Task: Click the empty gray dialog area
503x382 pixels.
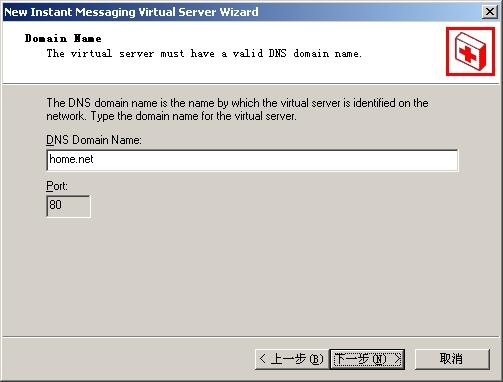Action: [250, 277]
